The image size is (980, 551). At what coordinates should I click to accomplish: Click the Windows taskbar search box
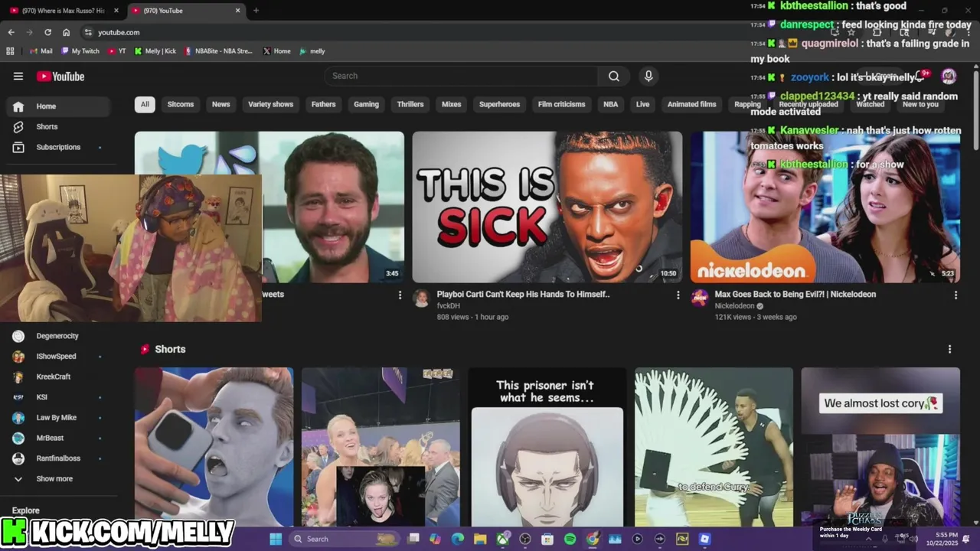pos(343,539)
